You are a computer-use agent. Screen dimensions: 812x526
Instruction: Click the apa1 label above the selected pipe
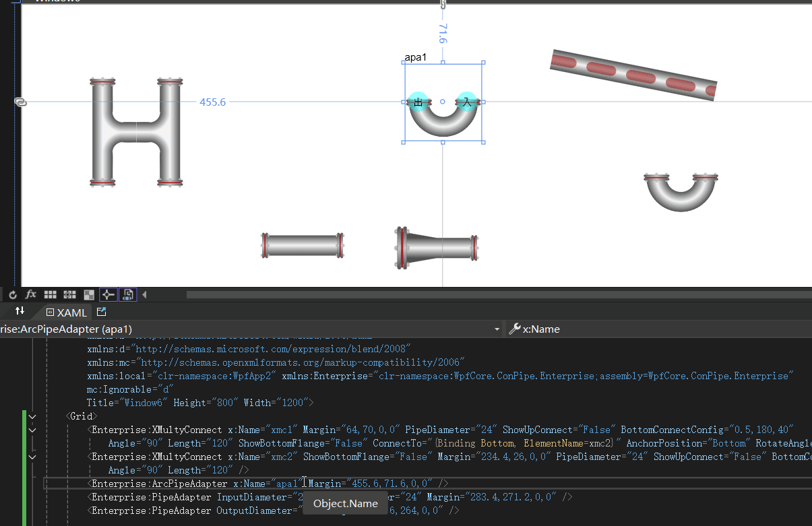click(x=416, y=57)
